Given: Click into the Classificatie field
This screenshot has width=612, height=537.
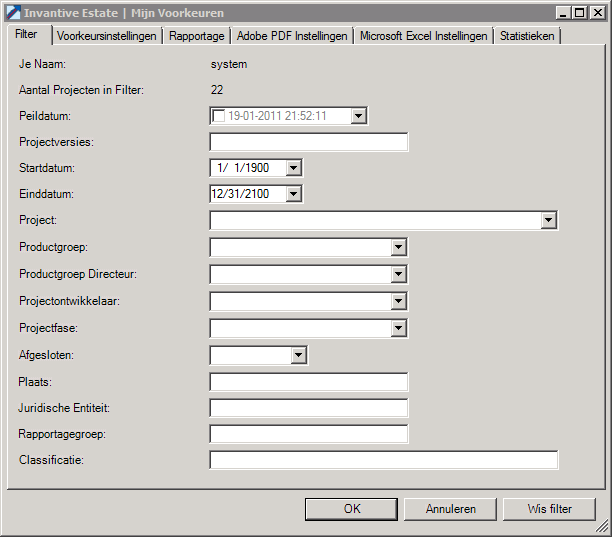Looking at the screenshot, I should pos(384,460).
